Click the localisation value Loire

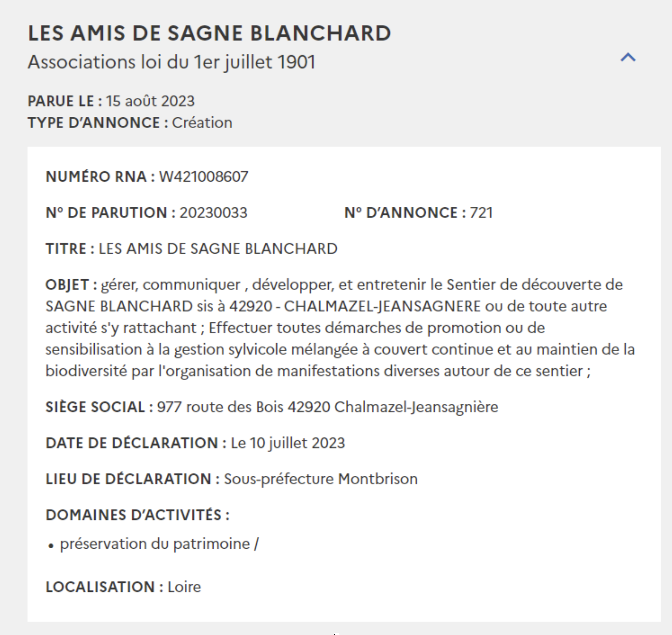(x=184, y=587)
